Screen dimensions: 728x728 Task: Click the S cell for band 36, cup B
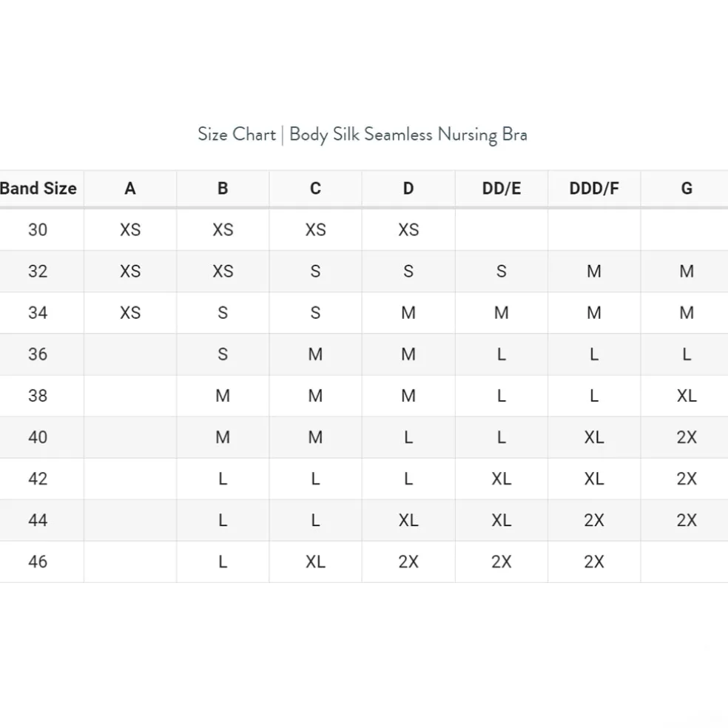click(223, 354)
